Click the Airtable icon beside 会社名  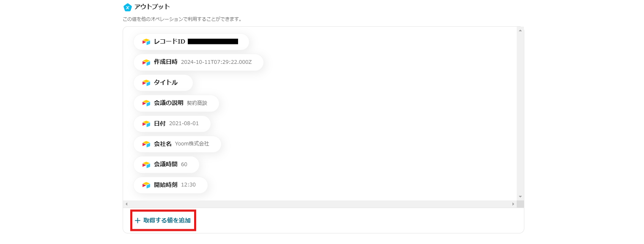(x=146, y=144)
